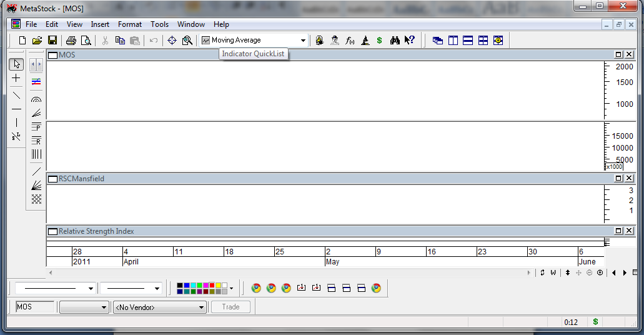The width and height of the screenshot is (644, 335).
Task: Open Print Preview from the toolbar
Action: (x=86, y=40)
